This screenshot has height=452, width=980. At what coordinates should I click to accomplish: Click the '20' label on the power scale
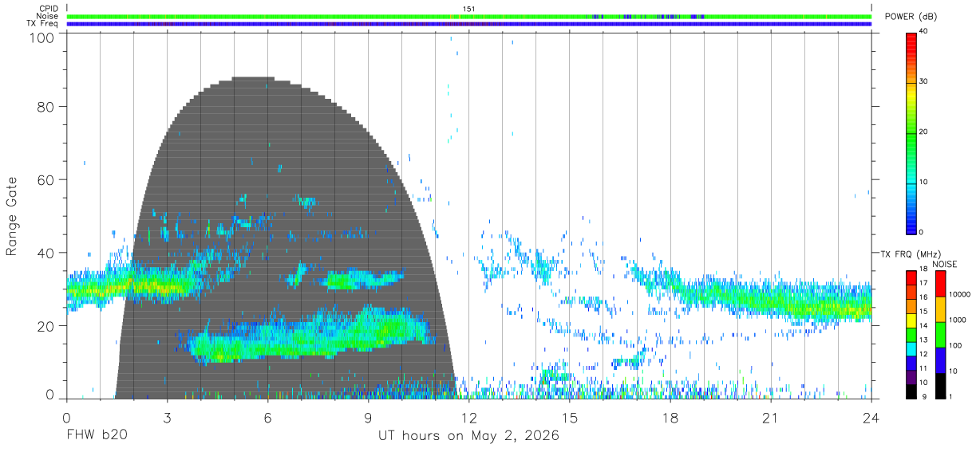(x=923, y=132)
